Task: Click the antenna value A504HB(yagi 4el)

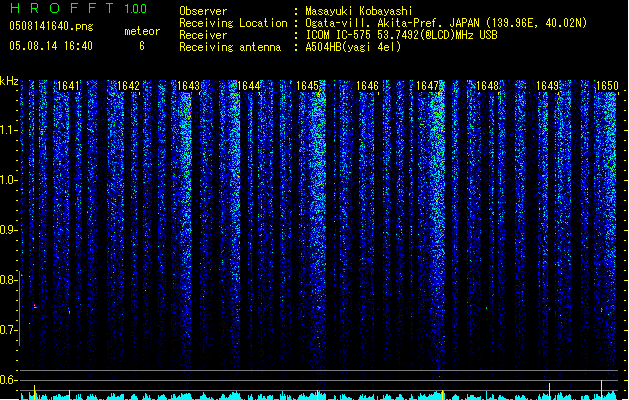Action: click(x=353, y=47)
